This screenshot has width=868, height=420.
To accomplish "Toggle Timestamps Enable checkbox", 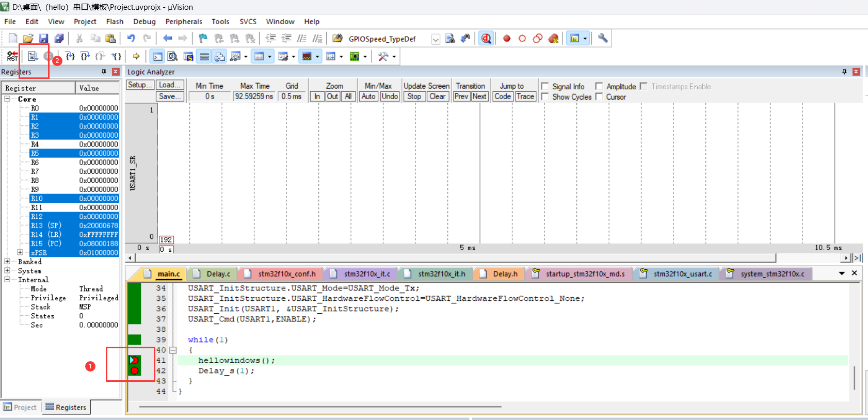I will (x=644, y=86).
